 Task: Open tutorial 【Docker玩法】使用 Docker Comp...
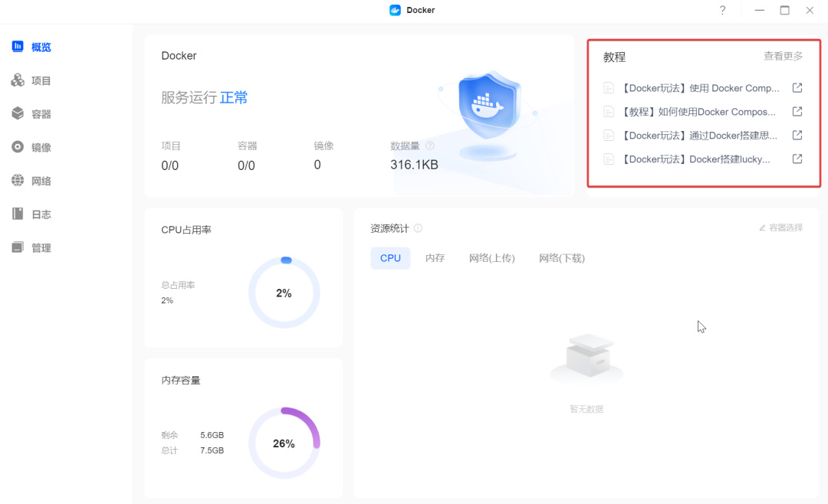tap(699, 88)
